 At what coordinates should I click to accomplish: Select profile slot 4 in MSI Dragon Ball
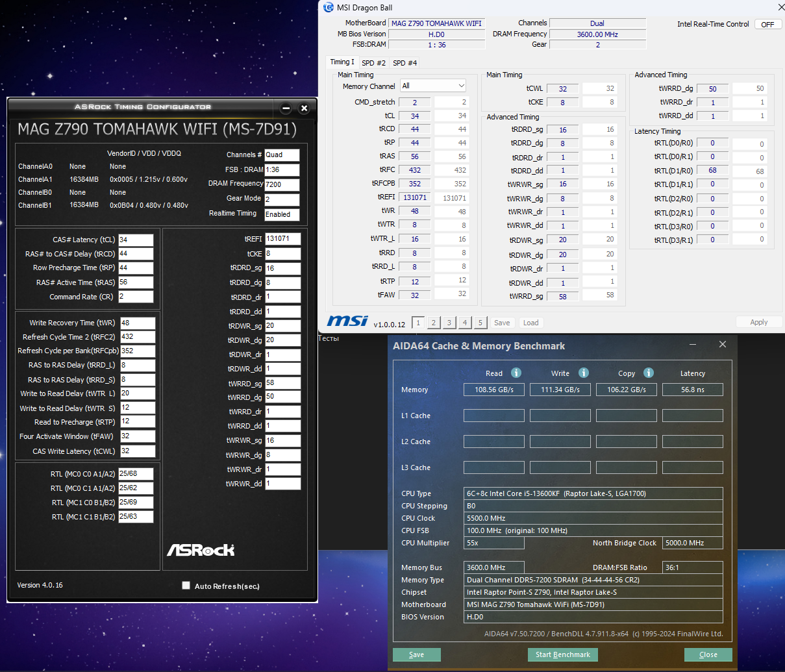pyautogui.click(x=465, y=323)
